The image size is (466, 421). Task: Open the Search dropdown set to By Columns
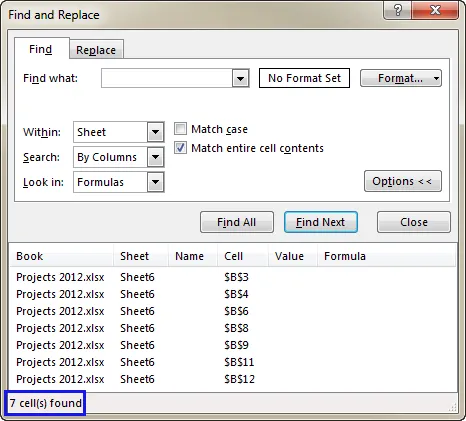click(119, 157)
